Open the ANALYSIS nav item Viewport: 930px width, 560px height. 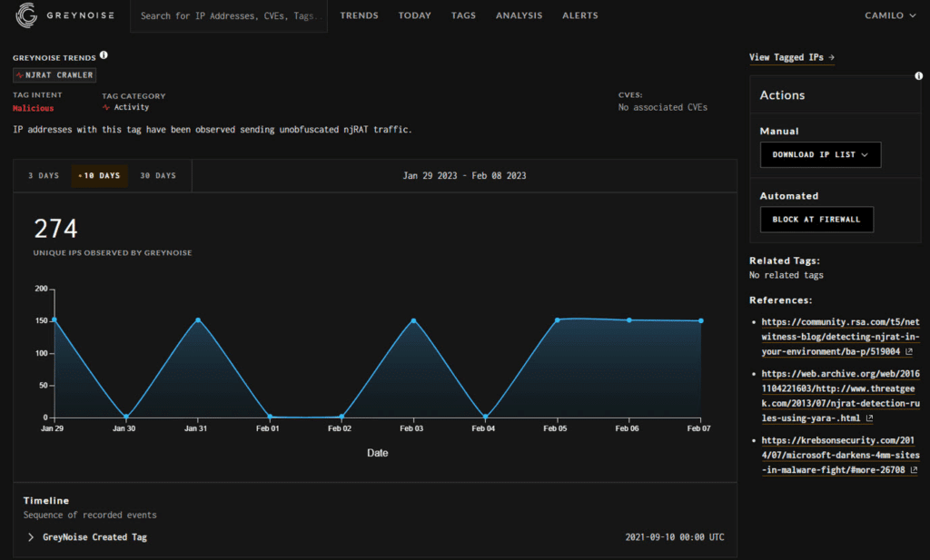coord(519,15)
